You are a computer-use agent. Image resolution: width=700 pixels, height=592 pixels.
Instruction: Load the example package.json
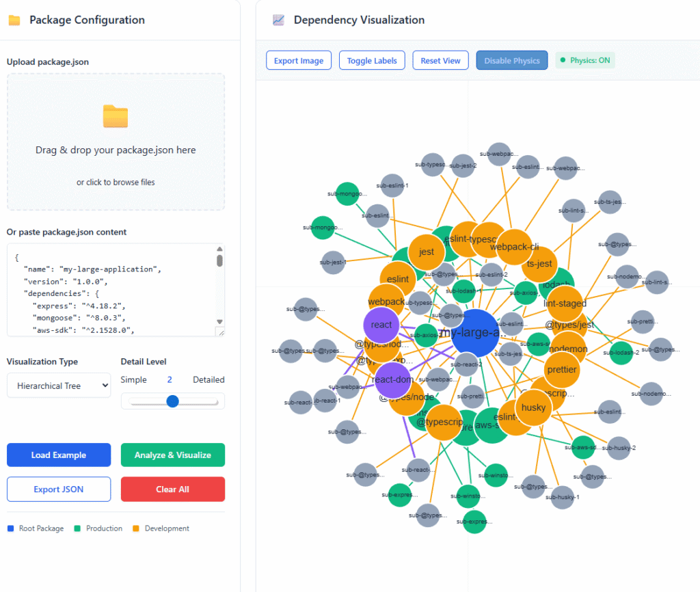tap(58, 455)
